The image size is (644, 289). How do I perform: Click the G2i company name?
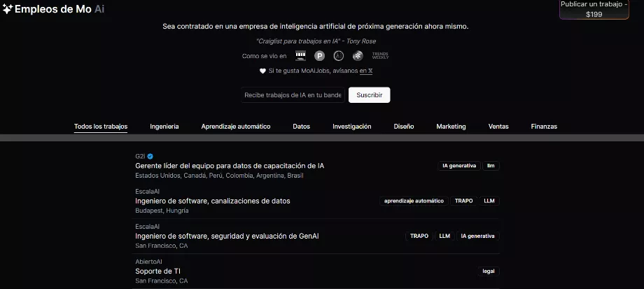[140, 156]
